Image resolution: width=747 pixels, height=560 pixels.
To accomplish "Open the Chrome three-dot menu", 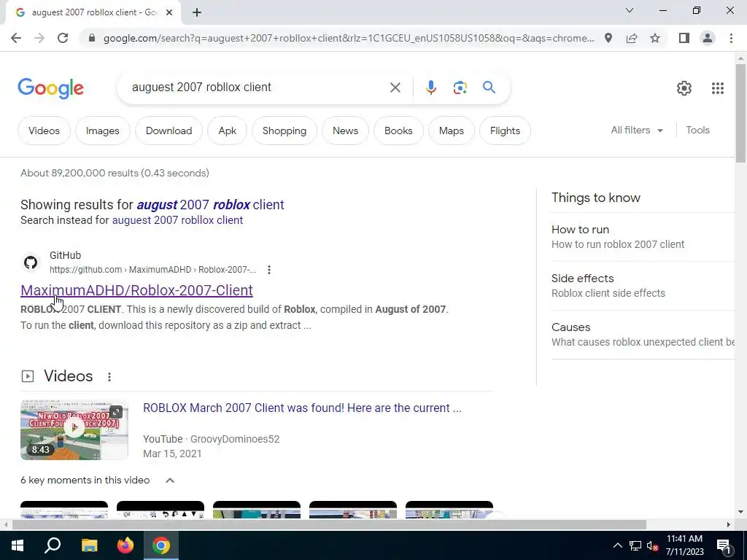I will pos(731,38).
